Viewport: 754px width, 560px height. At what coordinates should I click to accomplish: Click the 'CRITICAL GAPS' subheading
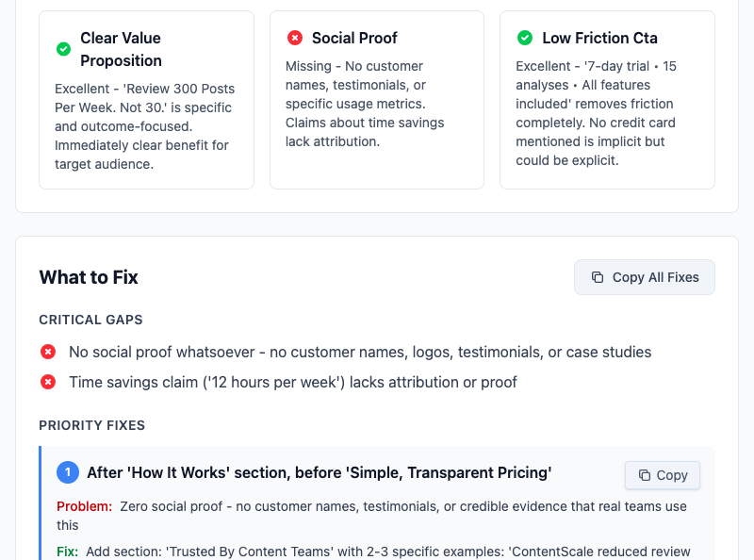pyautogui.click(x=90, y=321)
